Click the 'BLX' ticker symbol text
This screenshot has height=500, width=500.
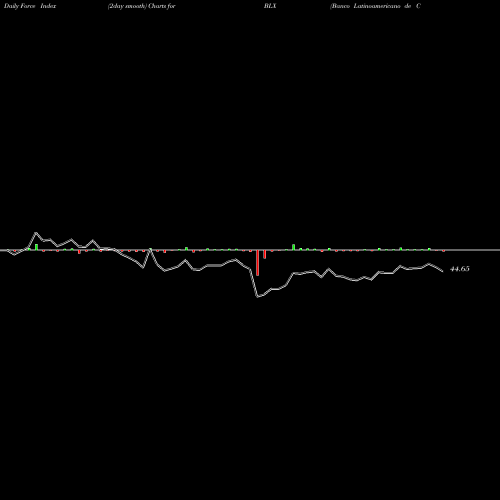(x=270, y=6)
